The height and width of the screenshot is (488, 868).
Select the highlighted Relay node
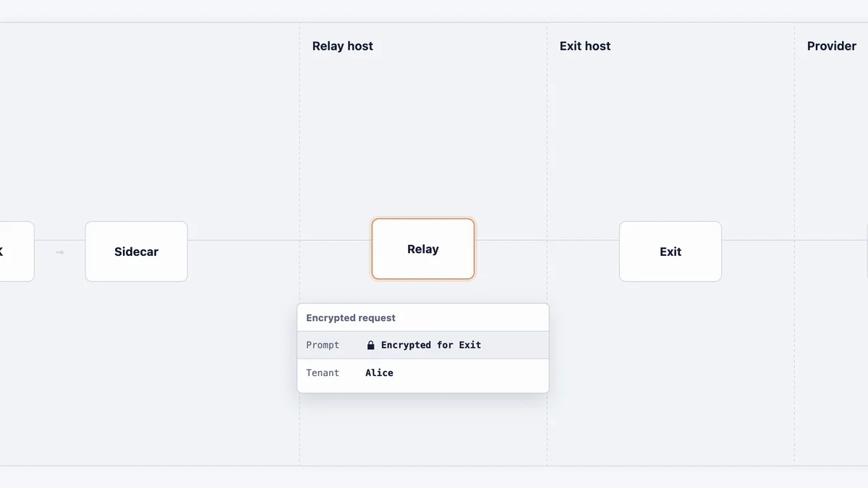(423, 249)
